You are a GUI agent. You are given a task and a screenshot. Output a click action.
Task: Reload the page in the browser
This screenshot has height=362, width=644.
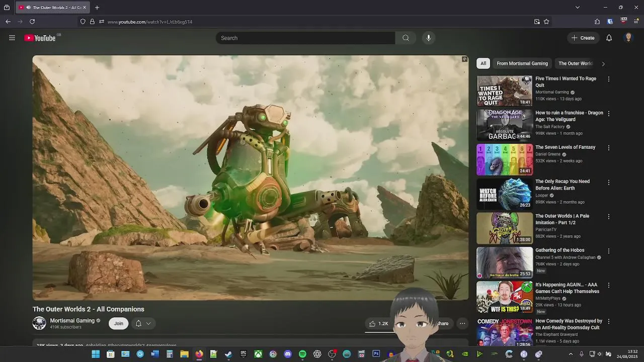[32, 22]
